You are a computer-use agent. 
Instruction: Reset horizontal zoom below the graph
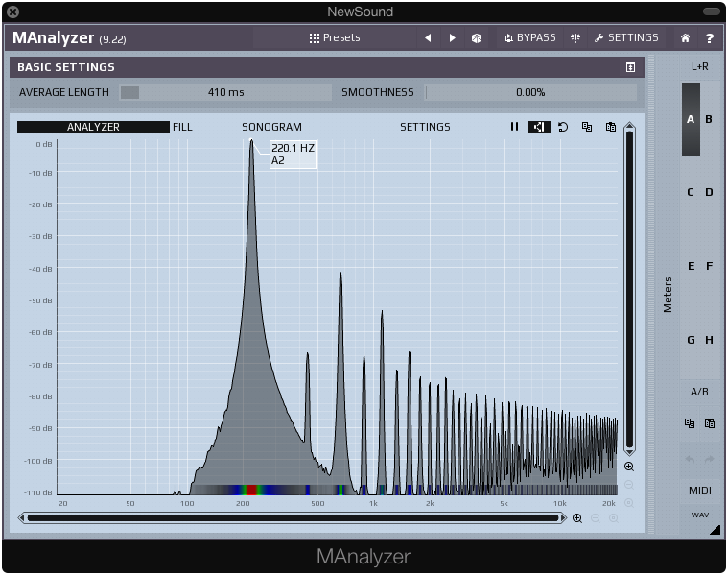pos(613,518)
